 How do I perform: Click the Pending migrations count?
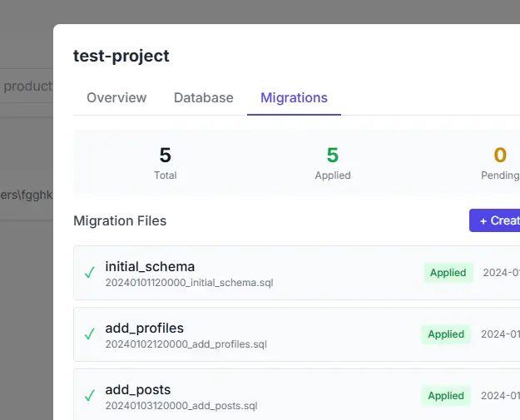tap(500, 156)
